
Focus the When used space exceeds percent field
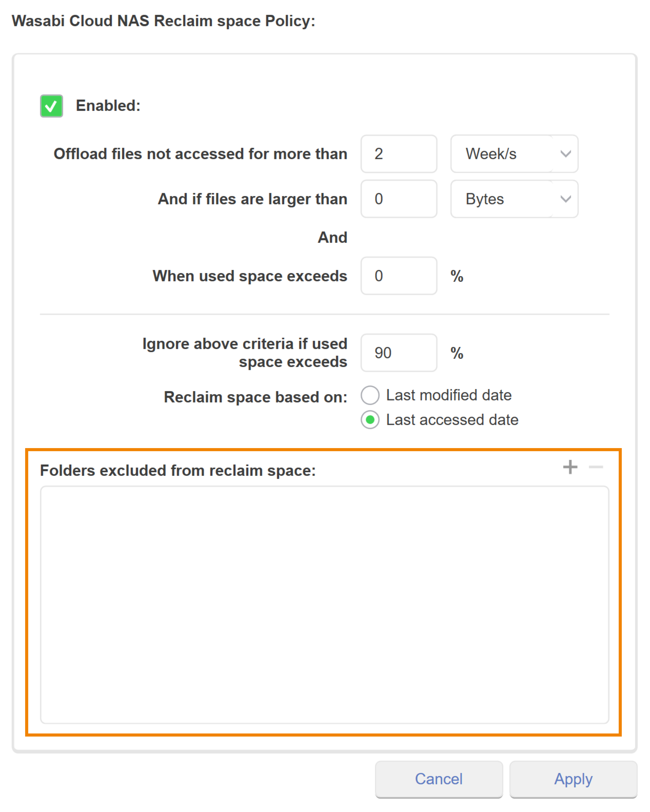point(399,276)
